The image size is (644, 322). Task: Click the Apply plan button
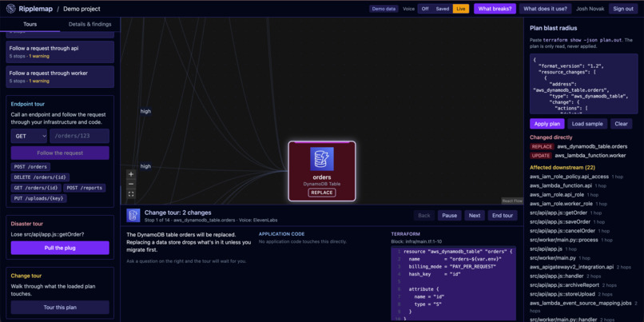pos(547,124)
